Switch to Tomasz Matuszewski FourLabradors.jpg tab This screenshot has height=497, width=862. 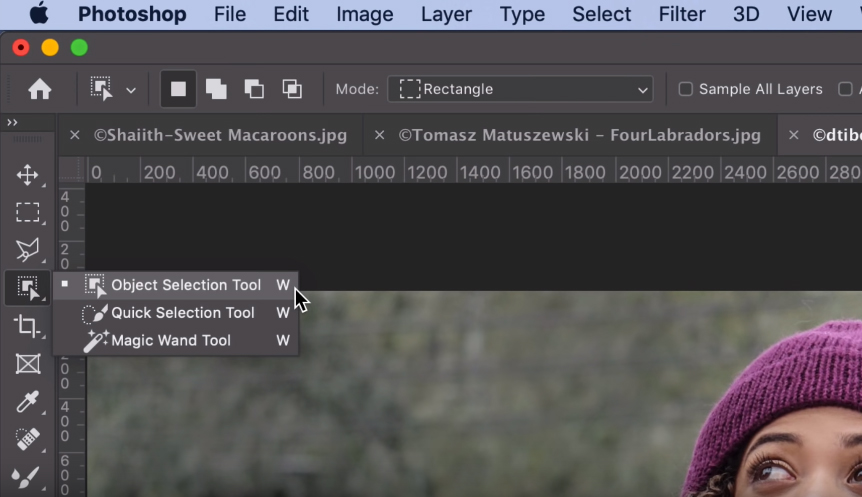(579, 135)
